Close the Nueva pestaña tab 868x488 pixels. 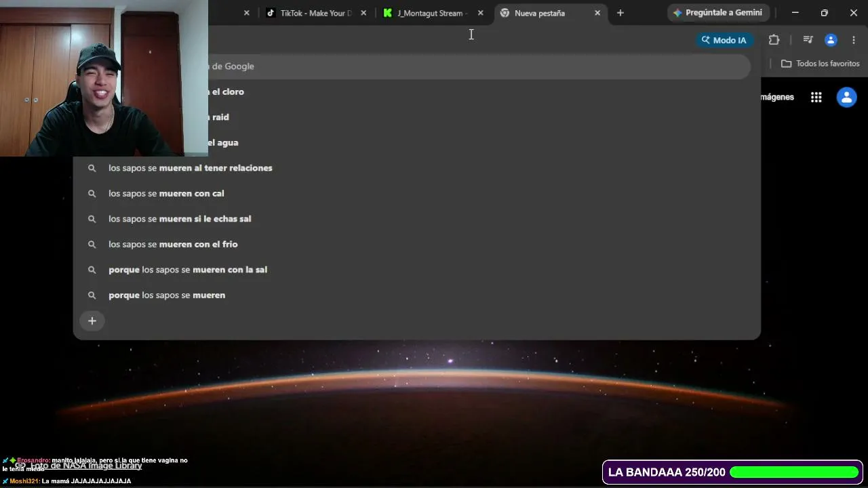(597, 13)
